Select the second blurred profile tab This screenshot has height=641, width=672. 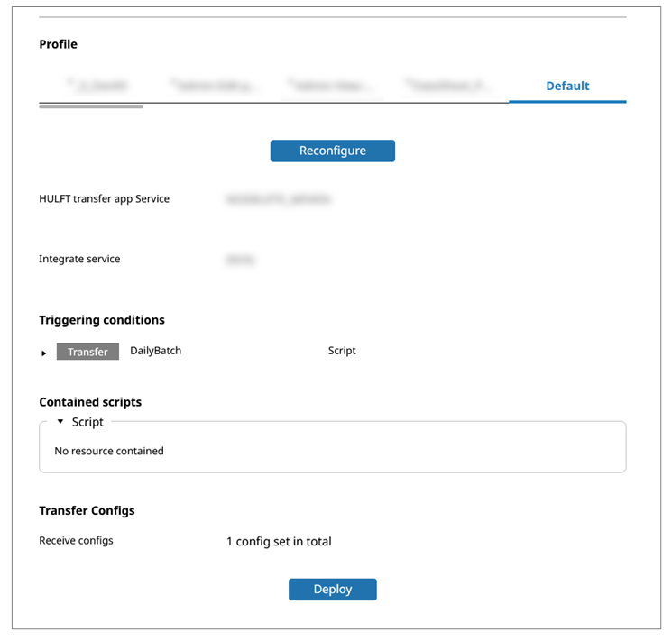coord(215,87)
